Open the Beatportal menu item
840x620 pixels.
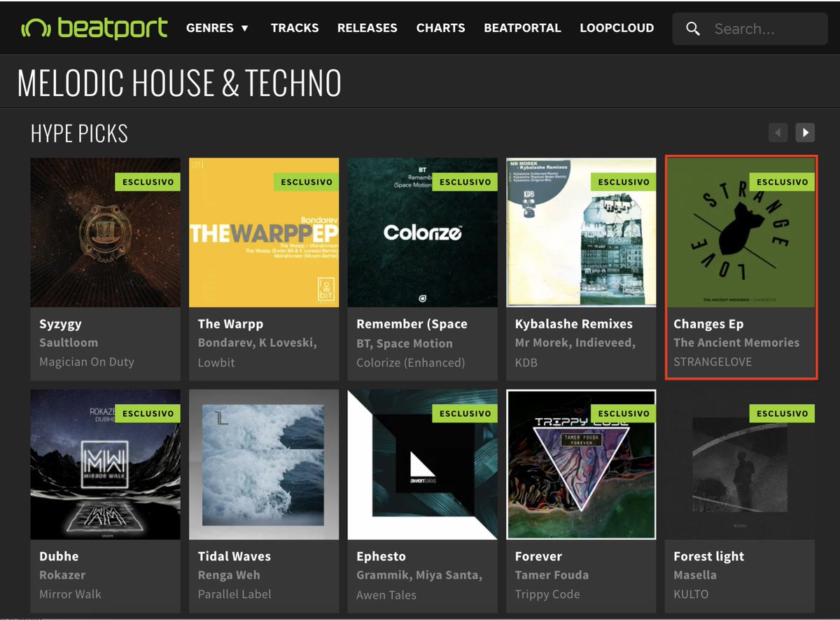(522, 28)
